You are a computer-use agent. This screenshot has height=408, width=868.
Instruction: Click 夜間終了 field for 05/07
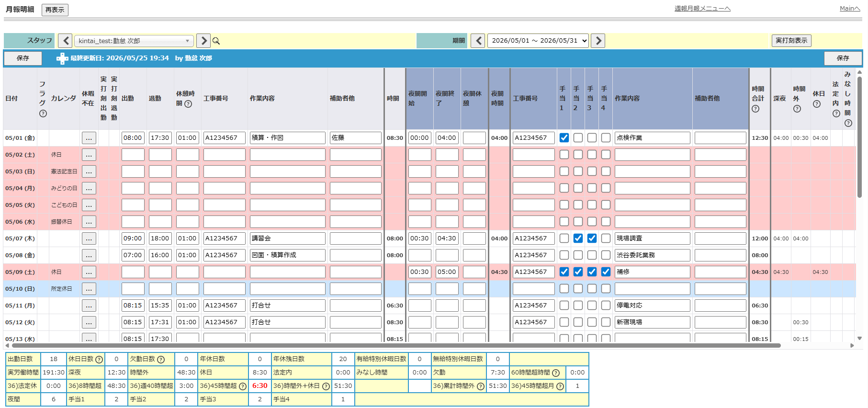tap(447, 238)
